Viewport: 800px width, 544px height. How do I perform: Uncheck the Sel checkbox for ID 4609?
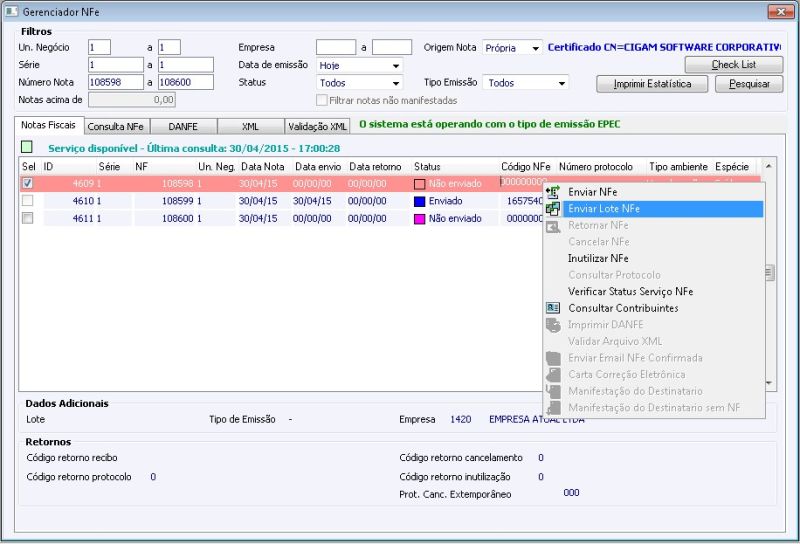(x=28, y=183)
